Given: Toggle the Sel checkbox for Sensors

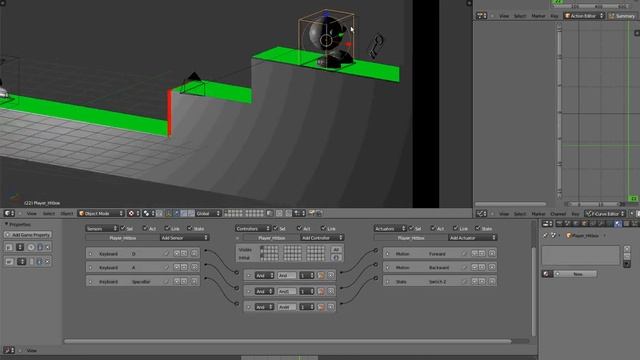Looking at the screenshot, I should coord(123,228).
